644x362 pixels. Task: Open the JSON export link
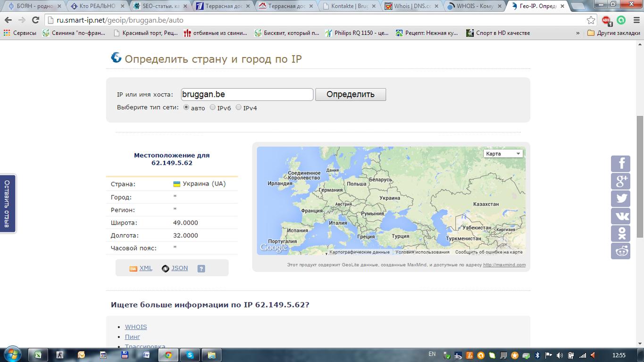click(179, 268)
